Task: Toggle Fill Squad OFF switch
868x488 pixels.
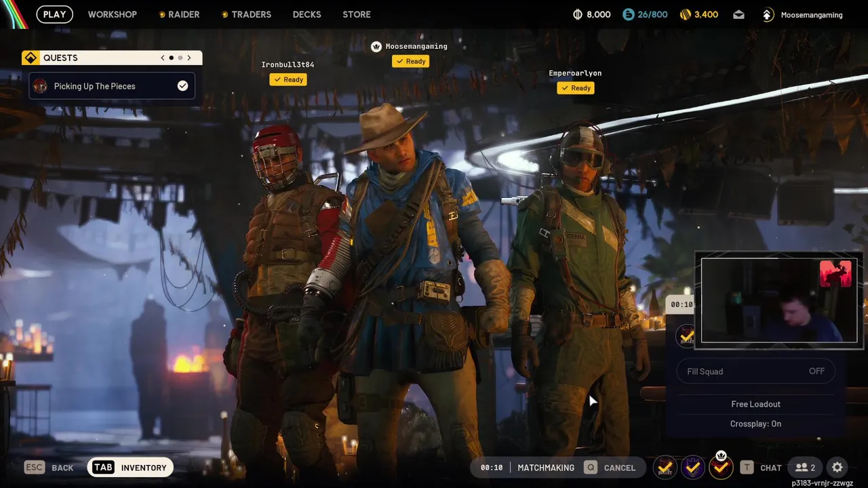Action: [755, 371]
